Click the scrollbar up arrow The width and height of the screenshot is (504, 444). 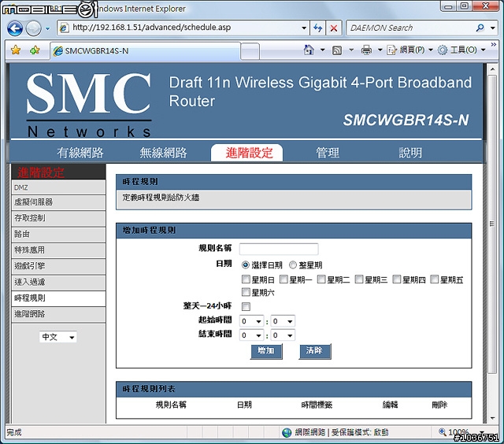click(x=492, y=68)
